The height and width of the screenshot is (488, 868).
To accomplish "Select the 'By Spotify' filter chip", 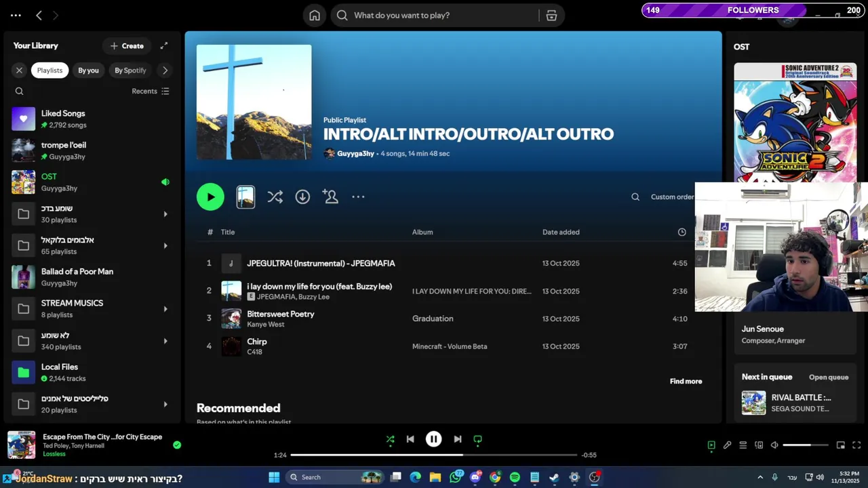I will (130, 70).
